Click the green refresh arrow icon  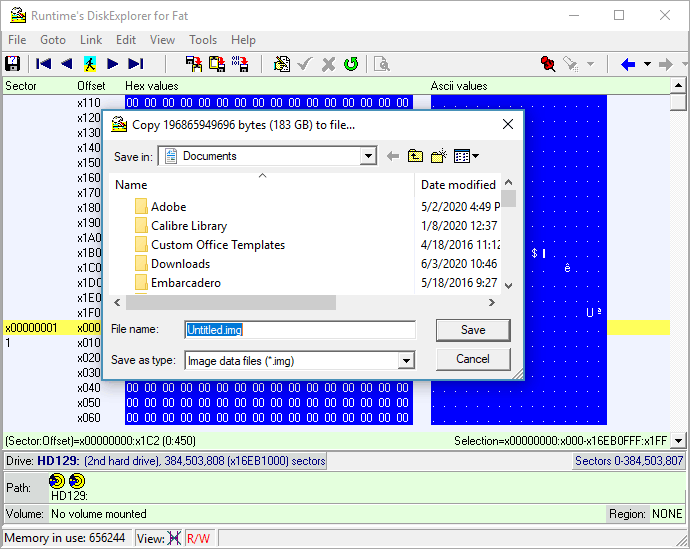[x=351, y=64]
